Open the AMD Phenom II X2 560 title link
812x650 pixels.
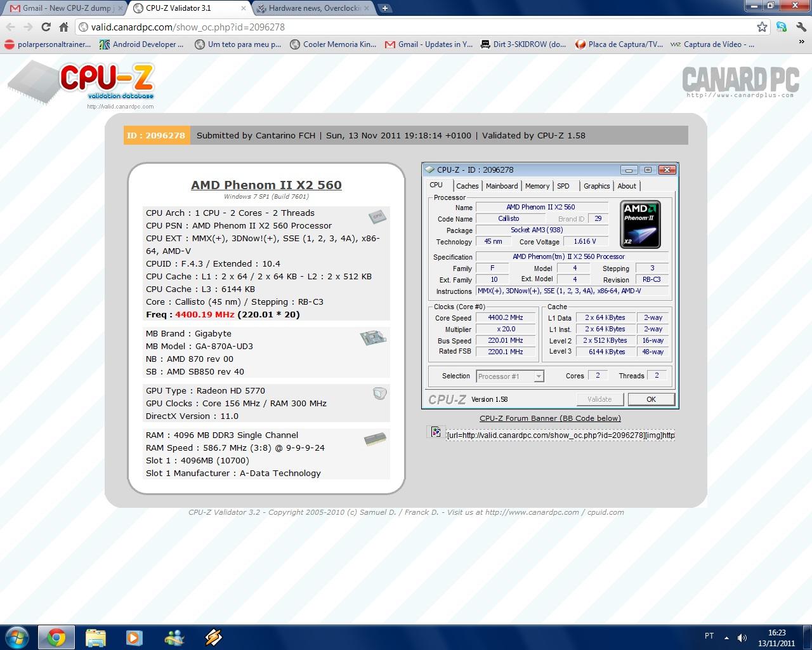[x=266, y=185]
